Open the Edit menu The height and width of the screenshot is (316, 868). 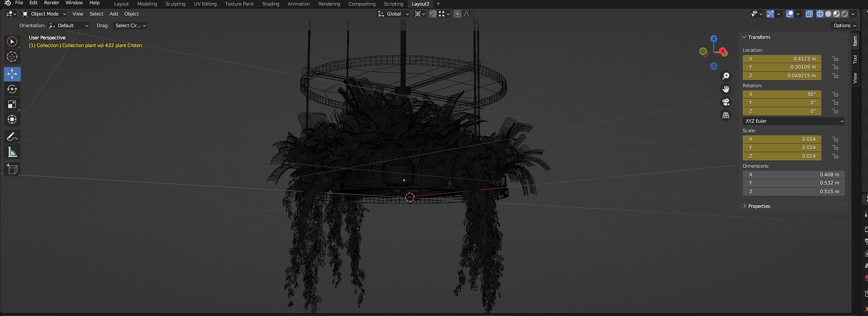pyautogui.click(x=33, y=3)
